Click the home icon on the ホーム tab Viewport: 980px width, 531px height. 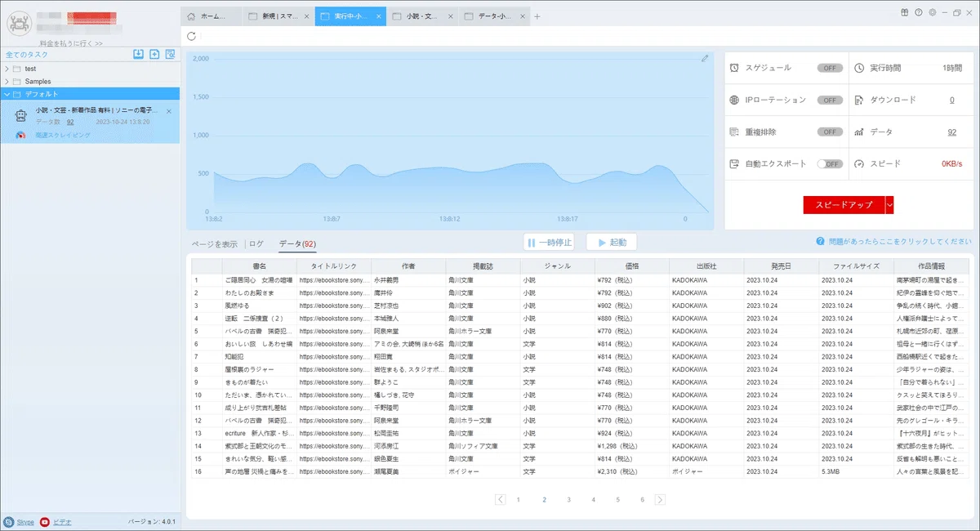click(x=191, y=16)
